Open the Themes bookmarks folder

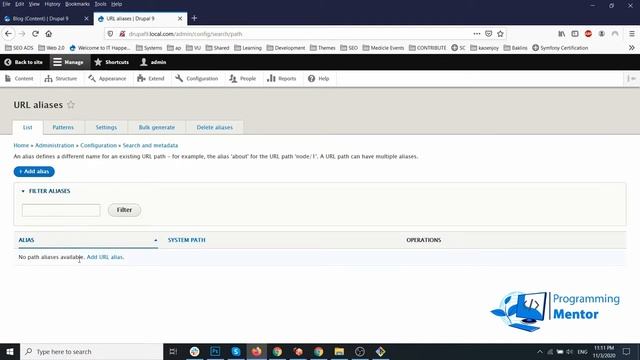pyautogui.click(x=322, y=48)
